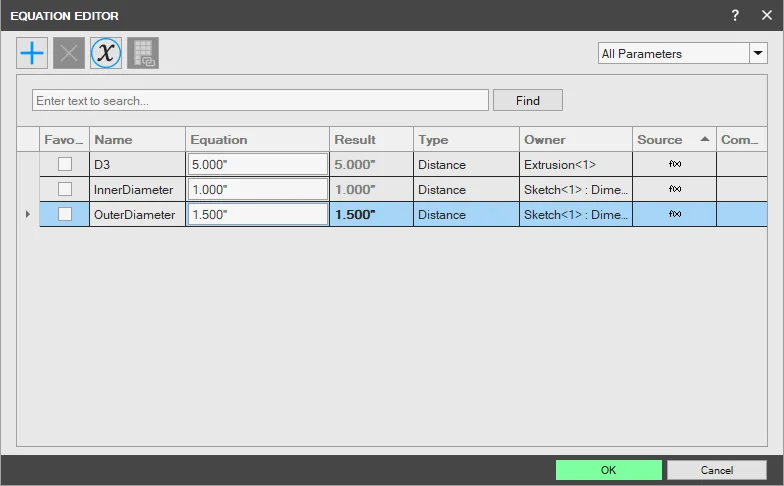Close the Equation Editor dialog
The height and width of the screenshot is (486, 784).
coord(767,16)
